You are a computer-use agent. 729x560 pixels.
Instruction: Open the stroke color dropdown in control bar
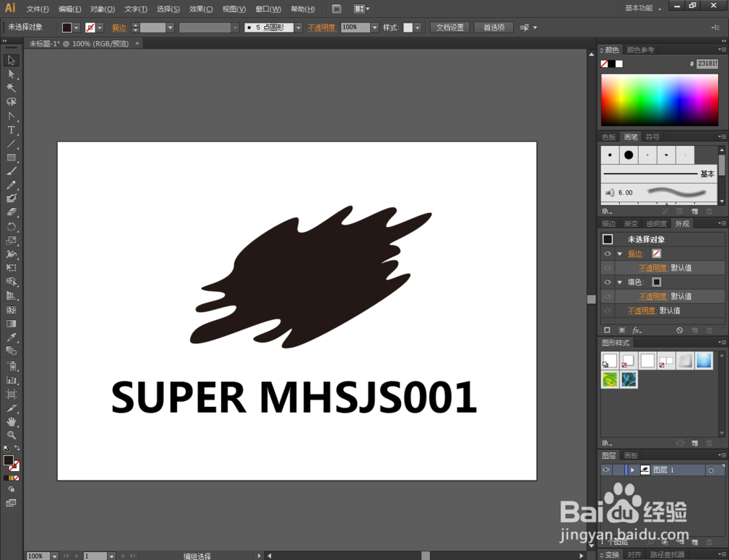click(x=99, y=28)
